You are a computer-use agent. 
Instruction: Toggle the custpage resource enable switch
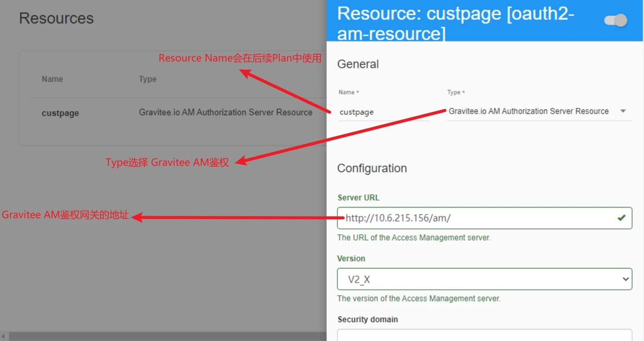616,21
